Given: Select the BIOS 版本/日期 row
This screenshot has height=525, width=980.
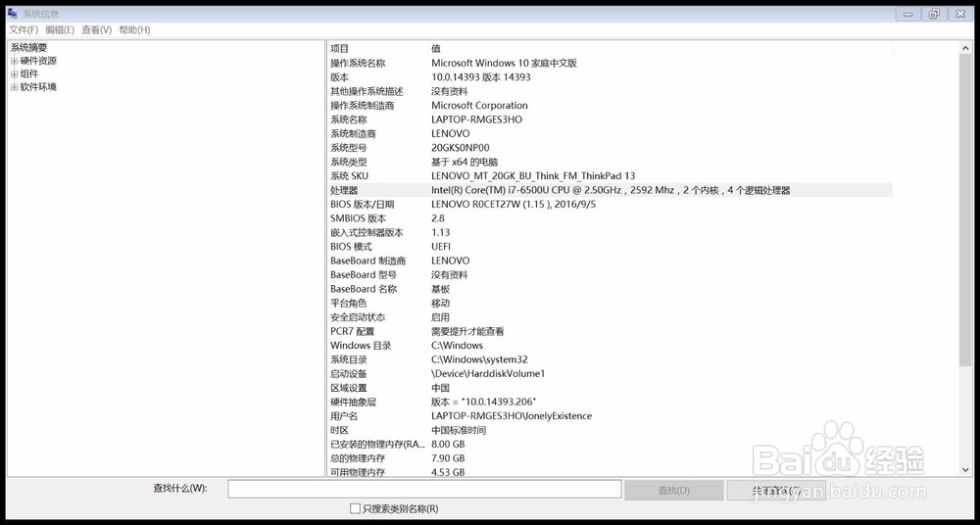Looking at the screenshot, I should (610, 204).
